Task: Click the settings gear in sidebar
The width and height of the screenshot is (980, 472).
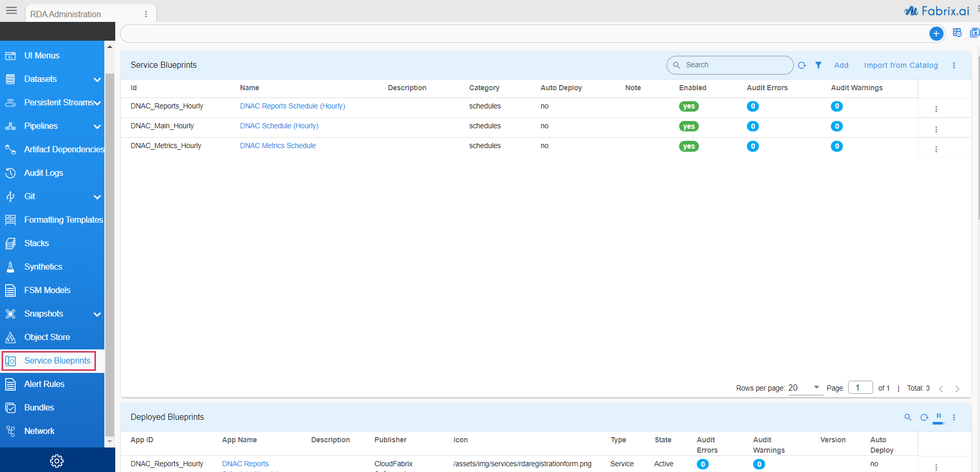Action: pyautogui.click(x=57, y=461)
